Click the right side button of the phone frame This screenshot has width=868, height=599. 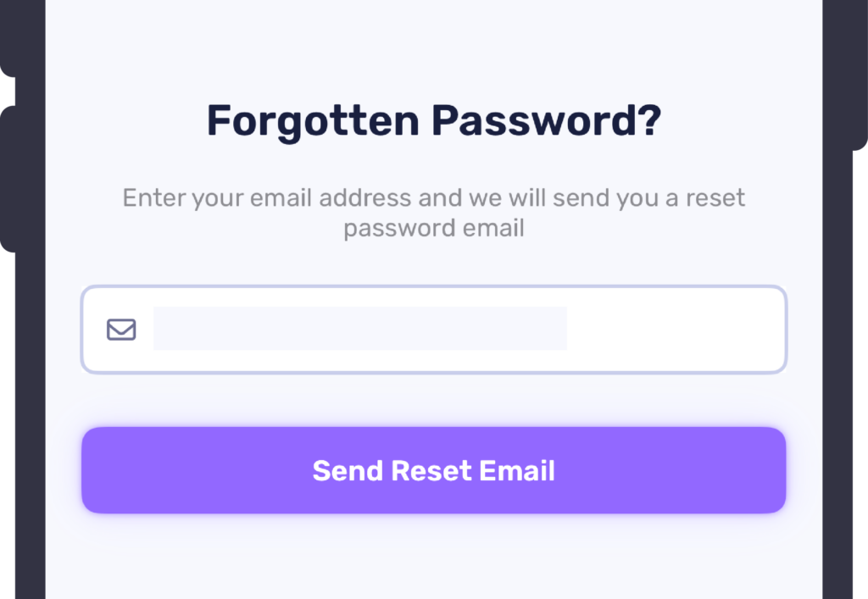(x=860, y=76)
